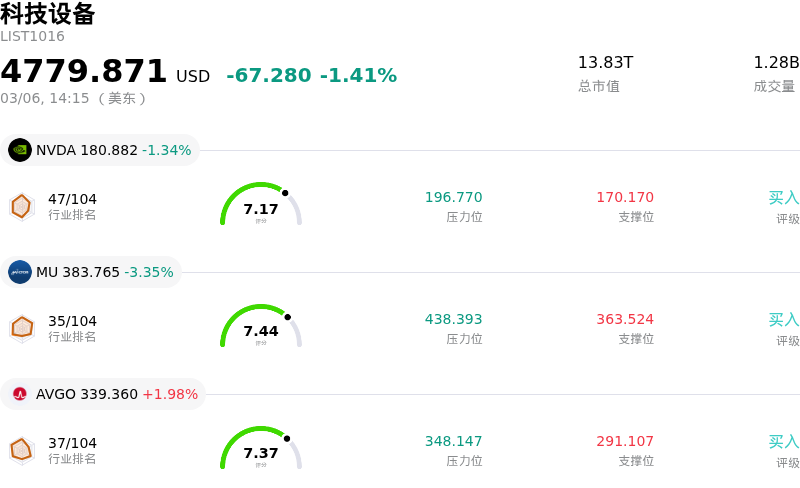Click NVDA resistance level 196.770
Screen dimensions: 800x488
coord(453,198)
